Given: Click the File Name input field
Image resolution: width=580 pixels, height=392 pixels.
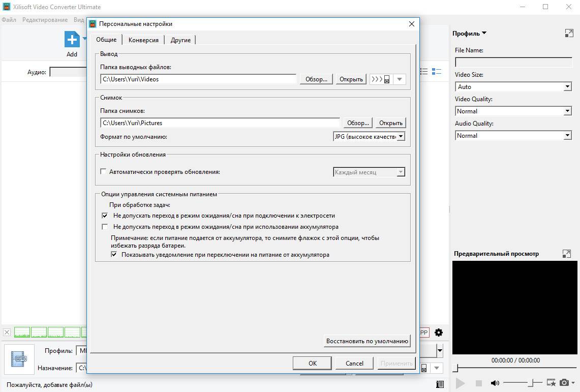Looking at the screenshot, I should [513, 62].
